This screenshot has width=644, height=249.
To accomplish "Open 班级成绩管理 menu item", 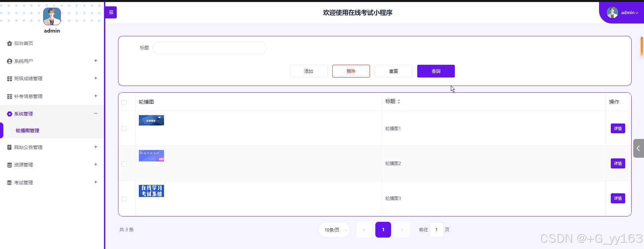I will click(52, 79).
